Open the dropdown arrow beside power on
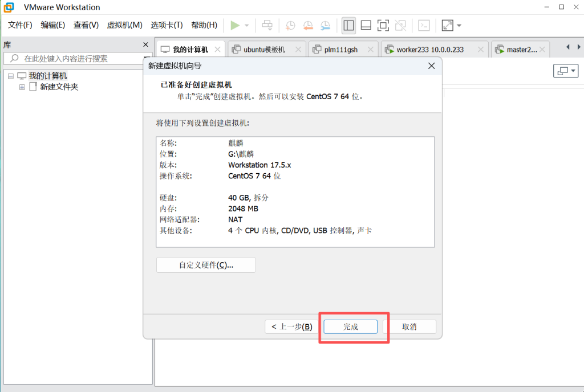 (247, 26)
